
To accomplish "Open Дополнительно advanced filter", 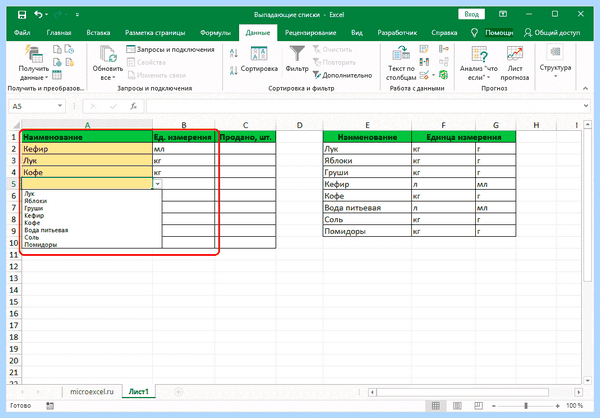I will [342, 75].
